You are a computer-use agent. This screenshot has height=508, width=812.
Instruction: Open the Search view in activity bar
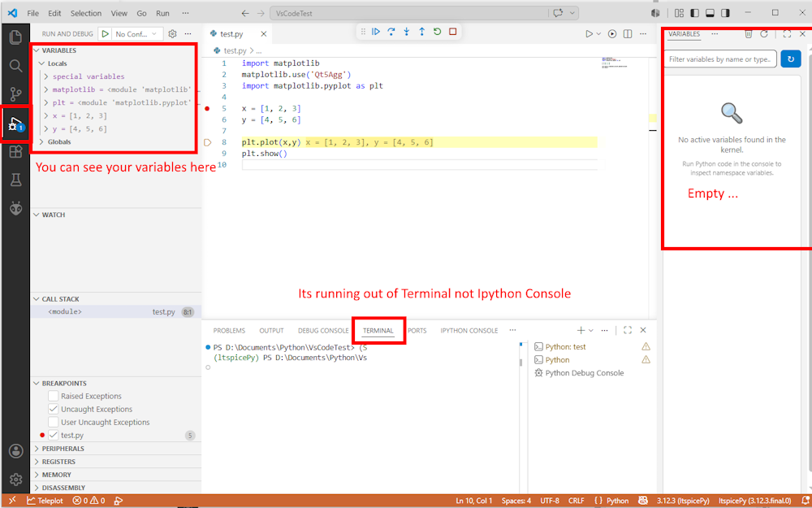15,66
